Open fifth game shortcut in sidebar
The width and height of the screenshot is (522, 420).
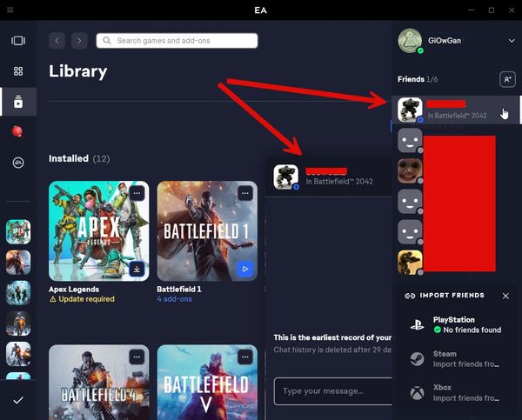[x=18, y=354]
